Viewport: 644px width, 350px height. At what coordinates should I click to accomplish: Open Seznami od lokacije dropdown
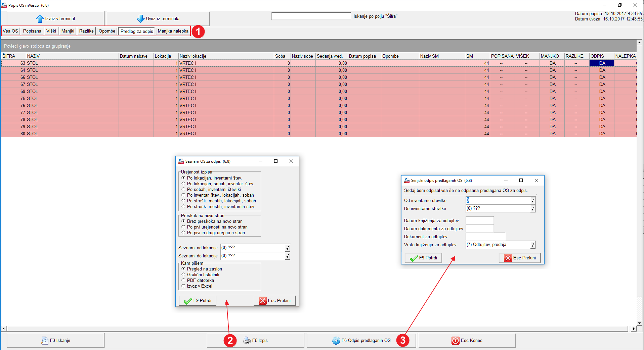tap(288, 248)
